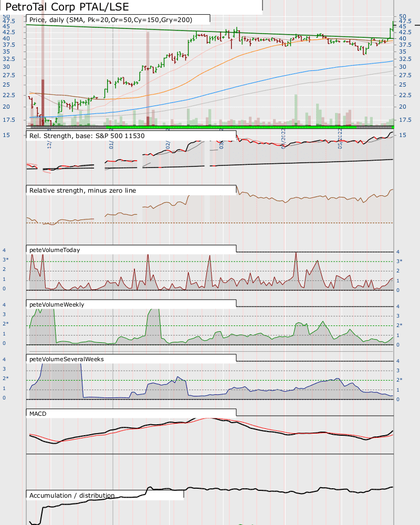This screenshot has width=420, height=525.
Task: Click the 27.5 value on left price axis
Action: (x=9, y=75)
